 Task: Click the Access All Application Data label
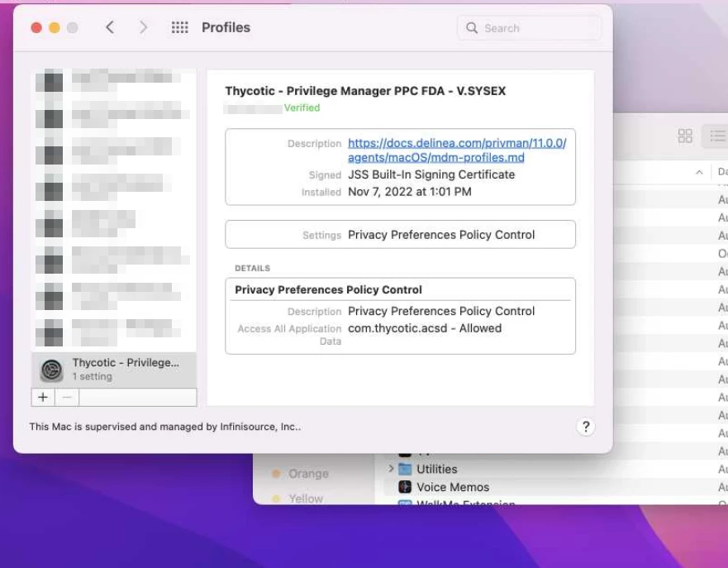(289, 335)
